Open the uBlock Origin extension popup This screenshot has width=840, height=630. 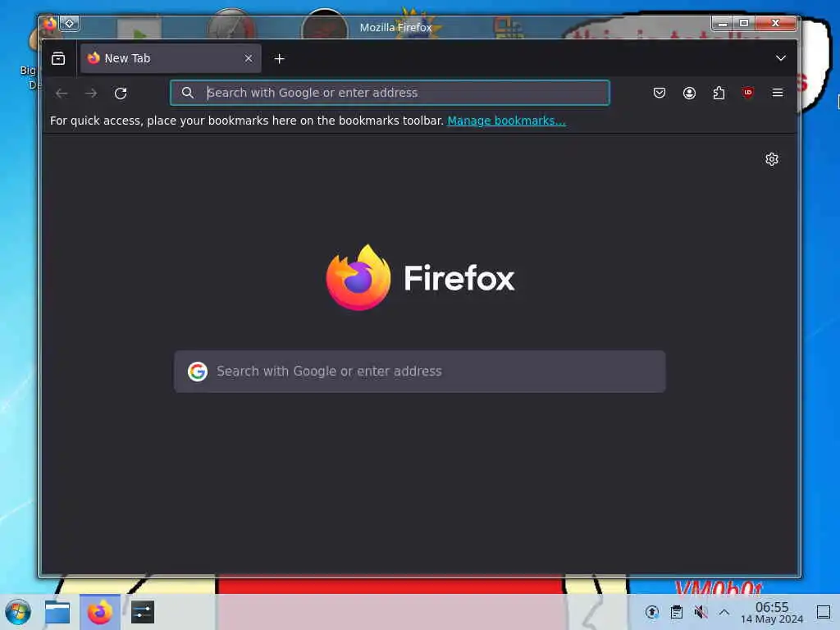(748, 93)
